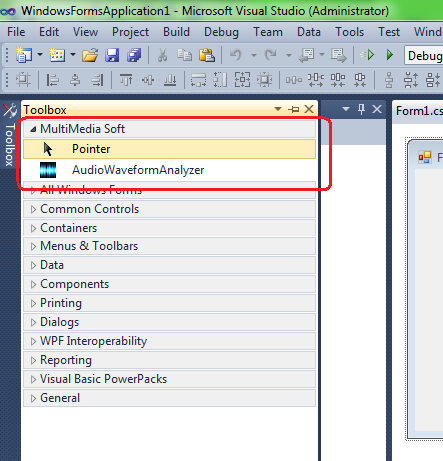Screen dimensions: 443x461
Task: Open the Debug menu
Action: (221, 32)
